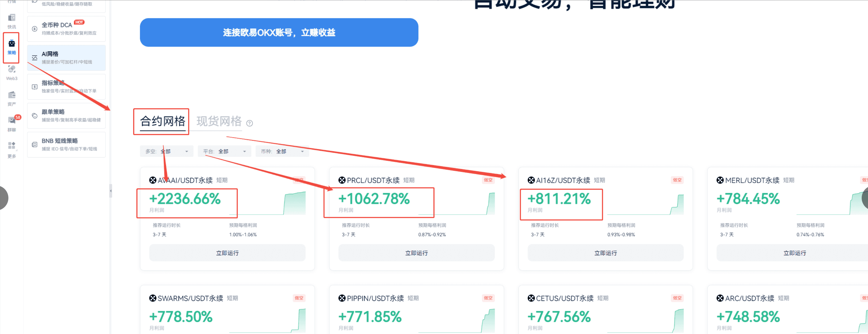Click the +771.85% monthly profit value

point(370,317)
